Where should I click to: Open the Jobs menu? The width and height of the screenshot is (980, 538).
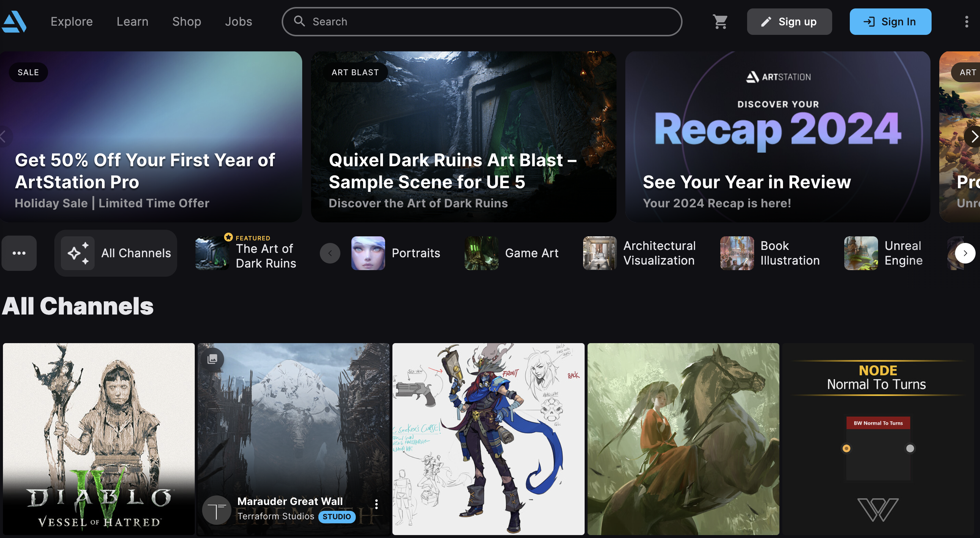238,22
